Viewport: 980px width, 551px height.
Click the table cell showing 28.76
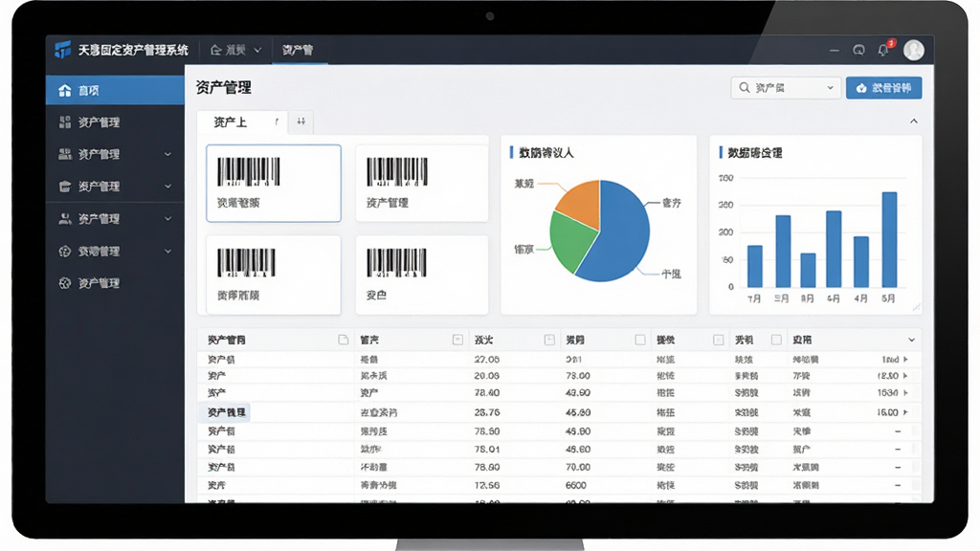486,412
